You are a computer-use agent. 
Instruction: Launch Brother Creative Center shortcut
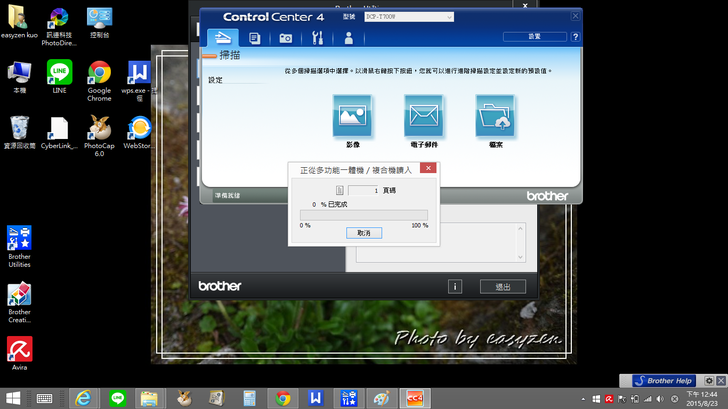coord(19,302)
